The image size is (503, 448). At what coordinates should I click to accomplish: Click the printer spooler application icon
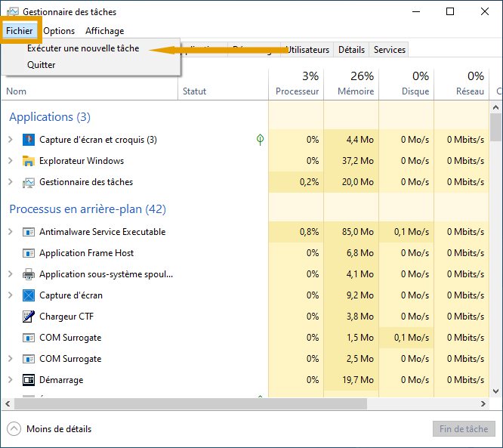(x=29, y=274)
